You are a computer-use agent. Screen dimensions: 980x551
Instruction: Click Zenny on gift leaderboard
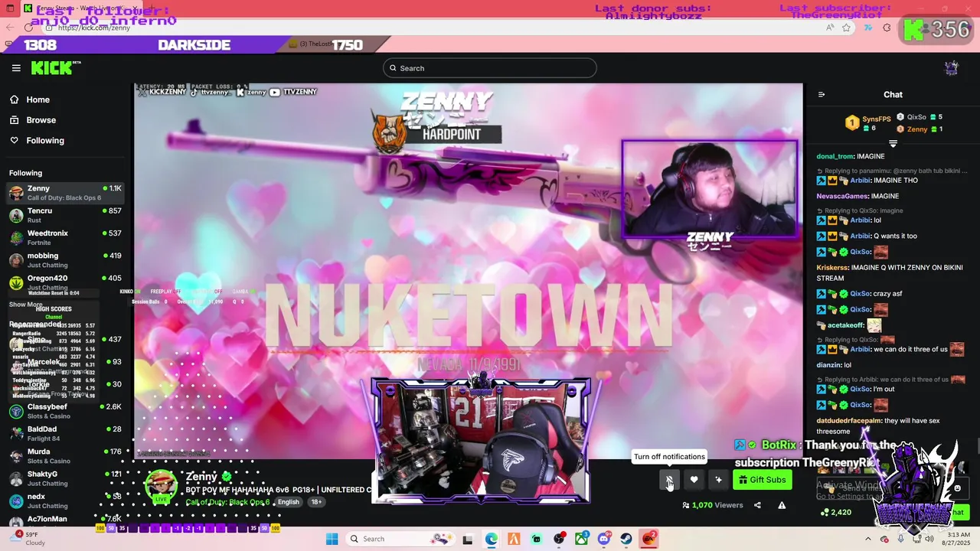coord(917,129)
